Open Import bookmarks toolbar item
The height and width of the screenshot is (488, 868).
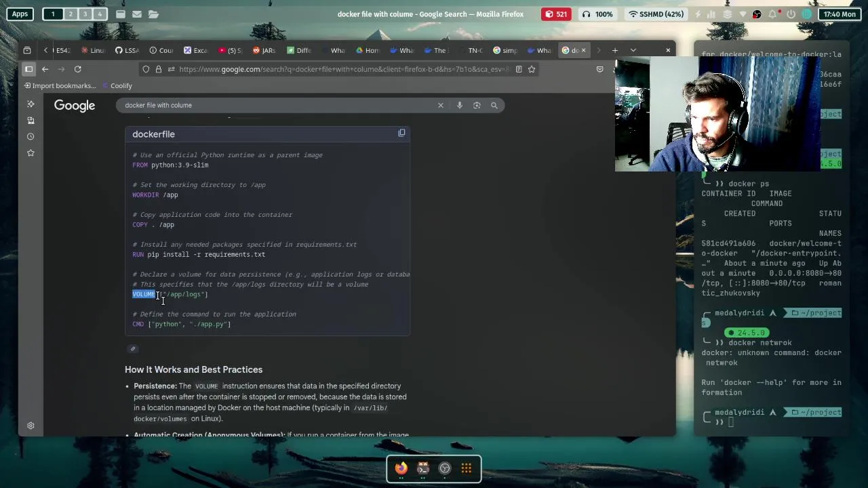[60, 85]
